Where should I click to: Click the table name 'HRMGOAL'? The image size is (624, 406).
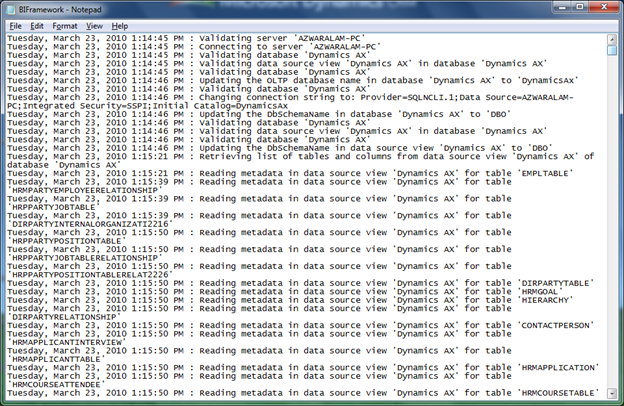click(540, 292)
